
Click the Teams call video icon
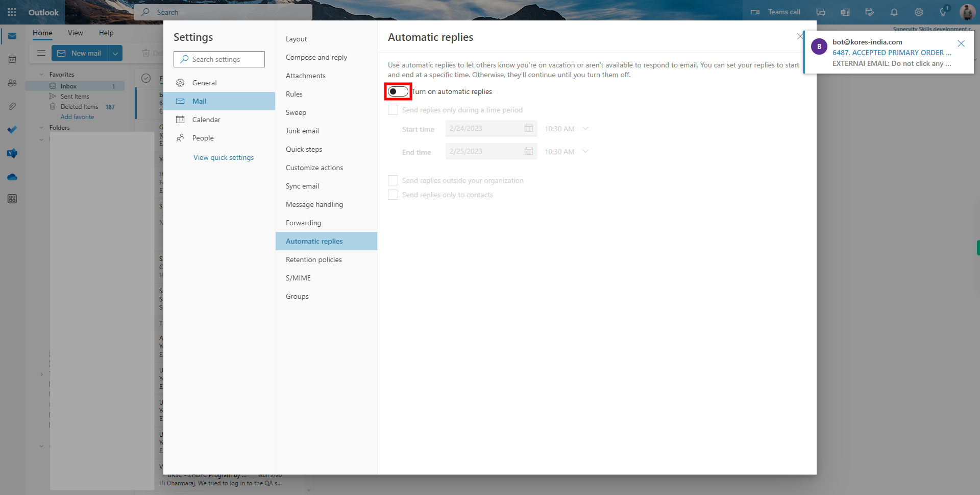pyautogui.click(x=755, y=12)
